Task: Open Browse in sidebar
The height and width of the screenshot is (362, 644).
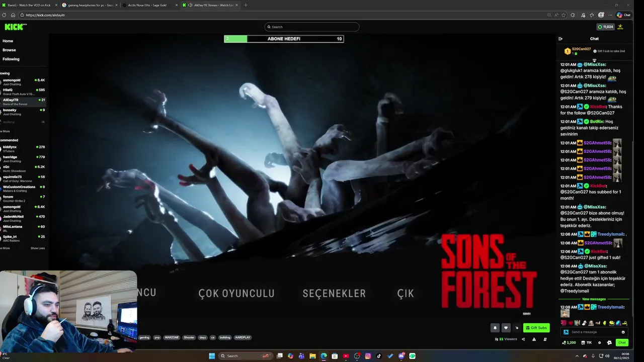Action: 9,50
